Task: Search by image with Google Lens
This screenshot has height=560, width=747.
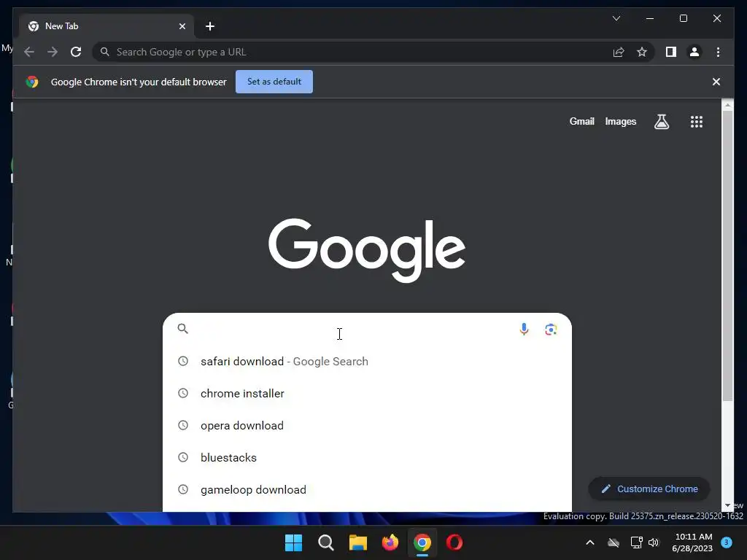Action: click(551, 329)
